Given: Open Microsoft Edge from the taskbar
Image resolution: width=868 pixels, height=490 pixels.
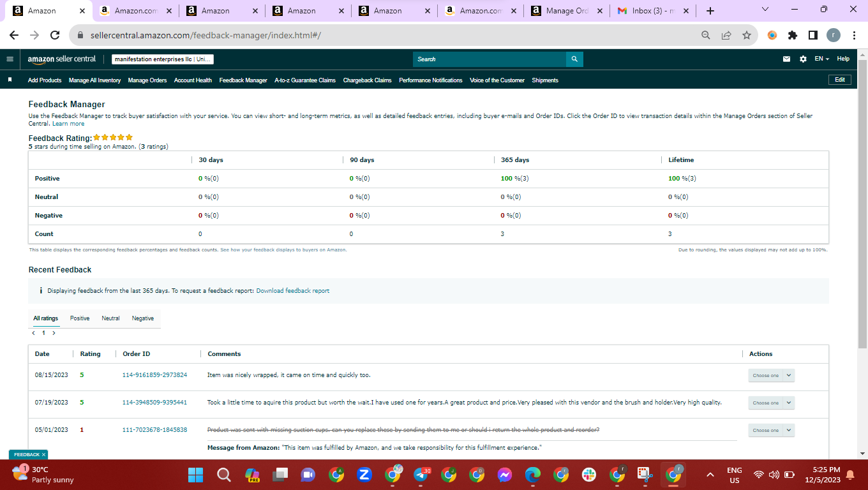Looking at the screenshot, I should pos(533,475).
